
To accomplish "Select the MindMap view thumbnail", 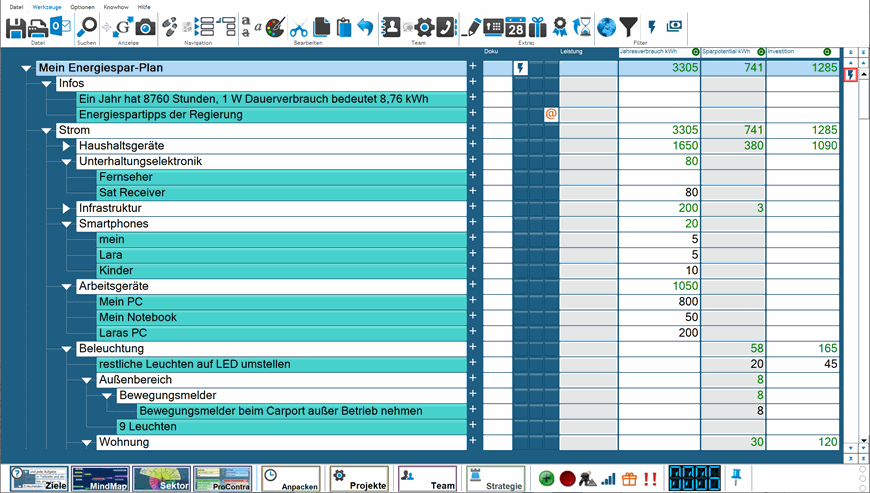I will point(100,478).
